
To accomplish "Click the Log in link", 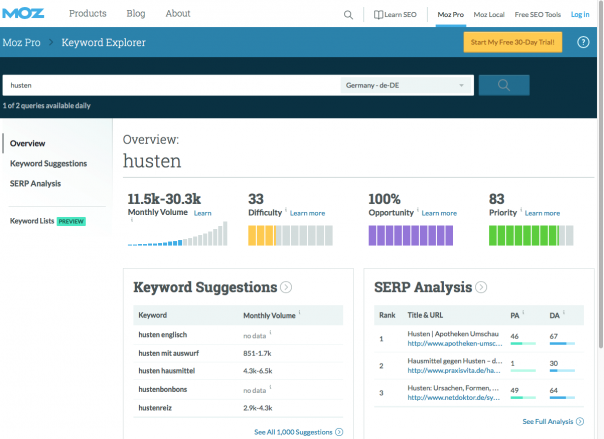I will (580, 15).
